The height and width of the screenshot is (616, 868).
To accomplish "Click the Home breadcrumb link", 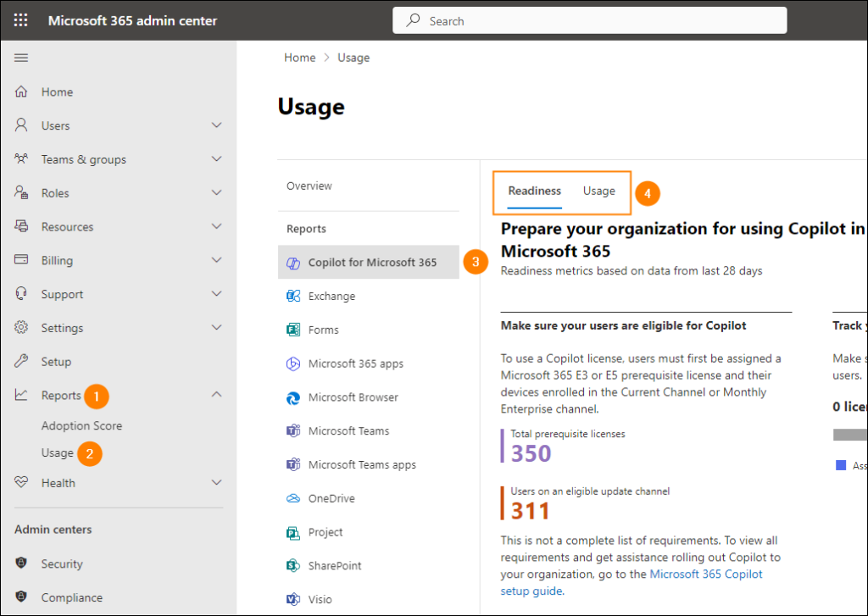I will 299,57.
